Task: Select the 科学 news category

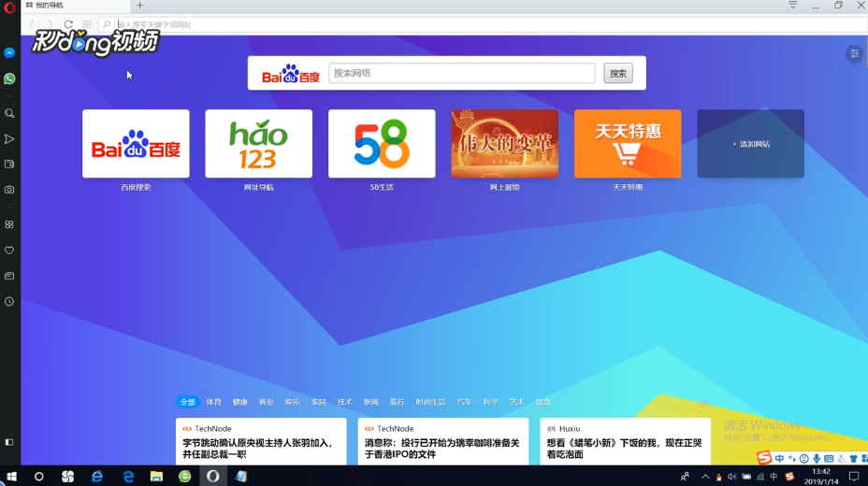Action: [490, 402]
